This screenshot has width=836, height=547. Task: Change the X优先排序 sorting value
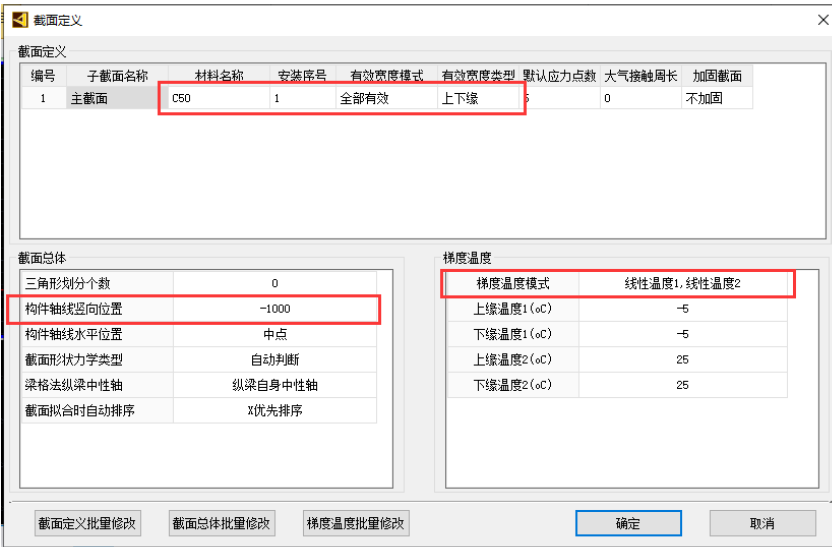pyautogui.click(x=275, y=411)
